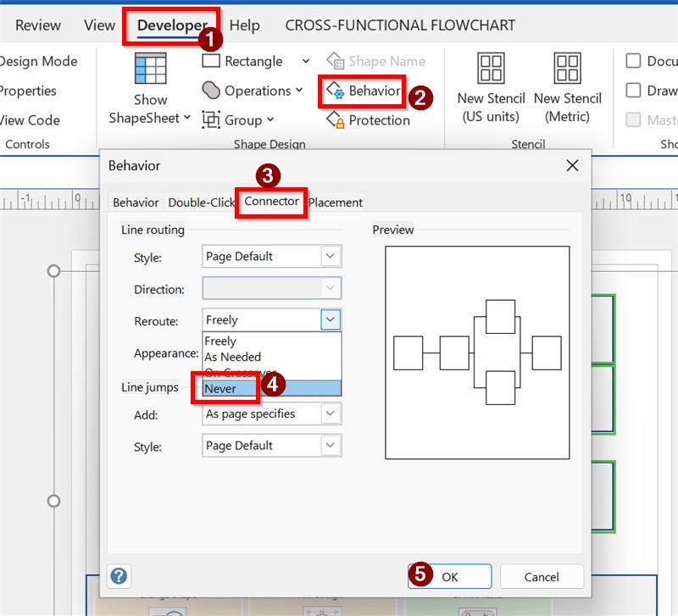Switch to the Placement tab

[x=335, y=203]
